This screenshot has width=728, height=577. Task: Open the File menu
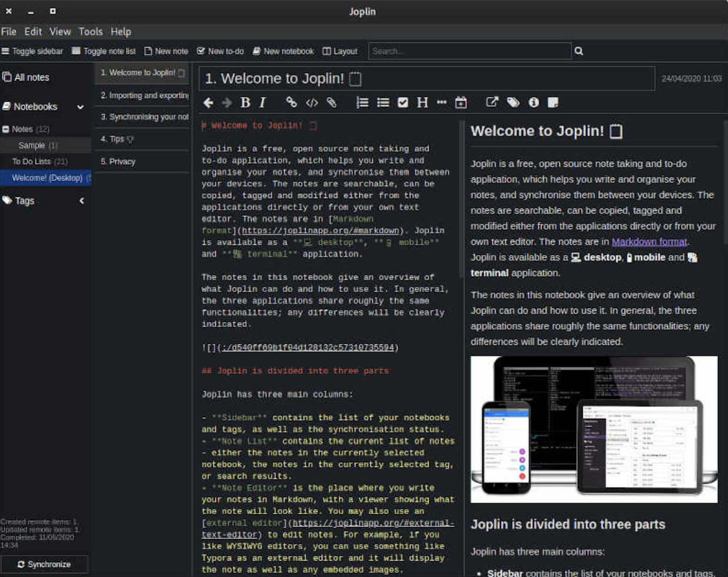[x=9, y=32]
